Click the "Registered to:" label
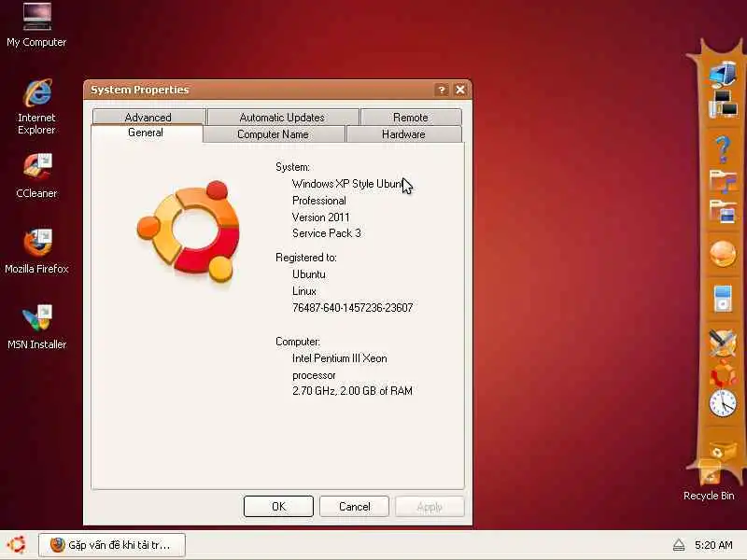 [x=306, y=258]
